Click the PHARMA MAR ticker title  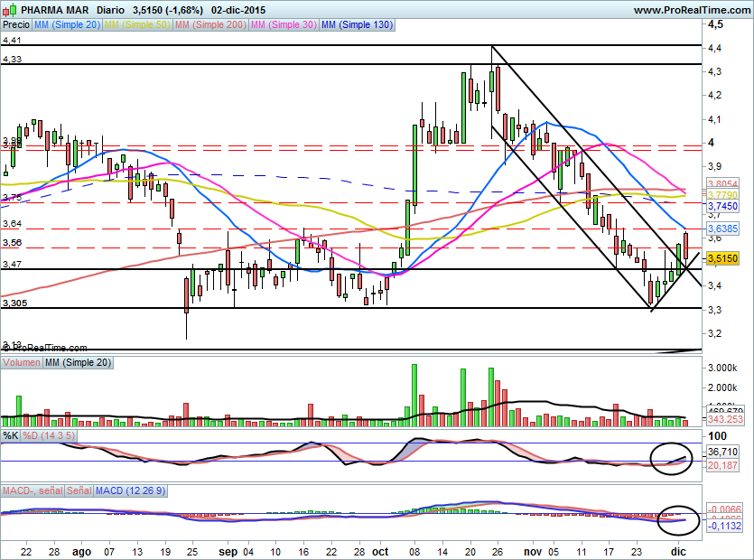55,10
